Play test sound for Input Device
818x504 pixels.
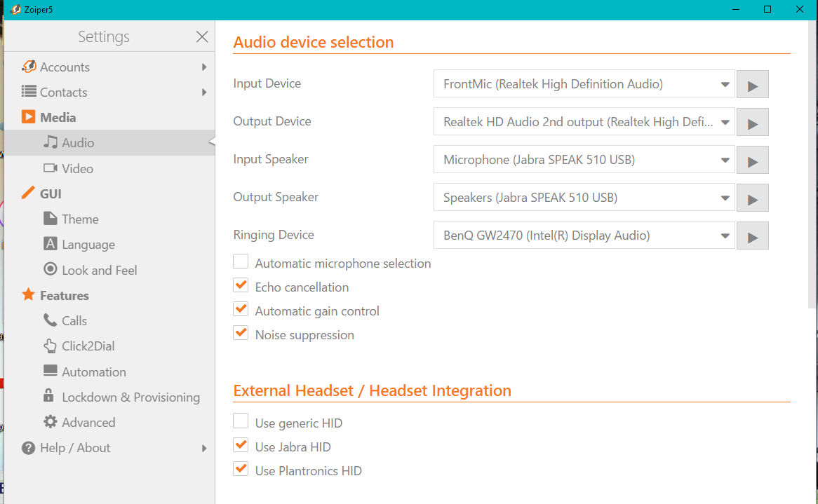point(752,84)
